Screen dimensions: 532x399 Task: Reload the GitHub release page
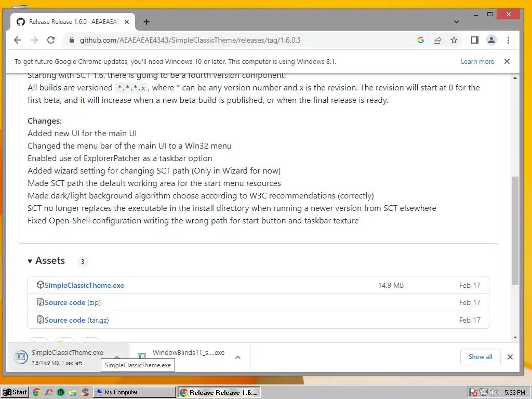pos(51,40)
